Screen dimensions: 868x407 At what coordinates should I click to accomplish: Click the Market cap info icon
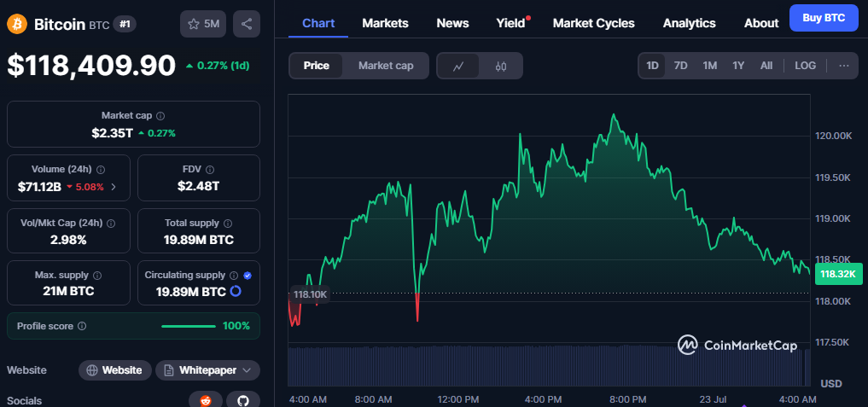160,116
